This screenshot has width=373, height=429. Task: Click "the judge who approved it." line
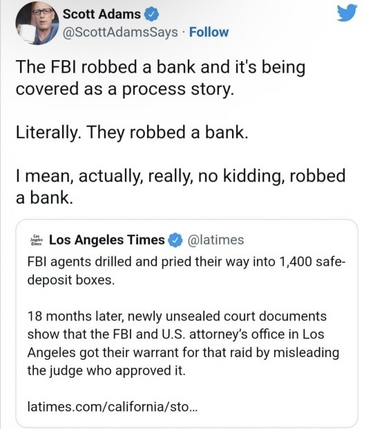point(106,370)
